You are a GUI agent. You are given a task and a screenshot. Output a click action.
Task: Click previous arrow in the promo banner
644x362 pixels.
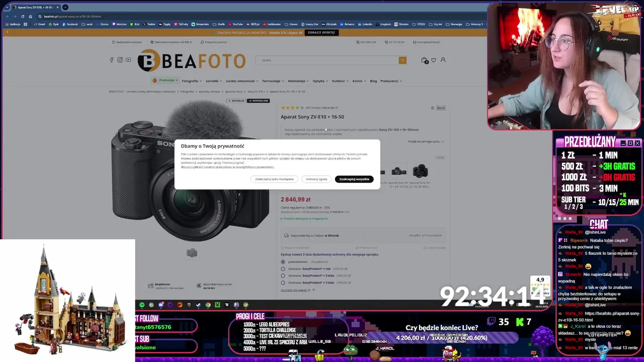(x=7, y=32)
